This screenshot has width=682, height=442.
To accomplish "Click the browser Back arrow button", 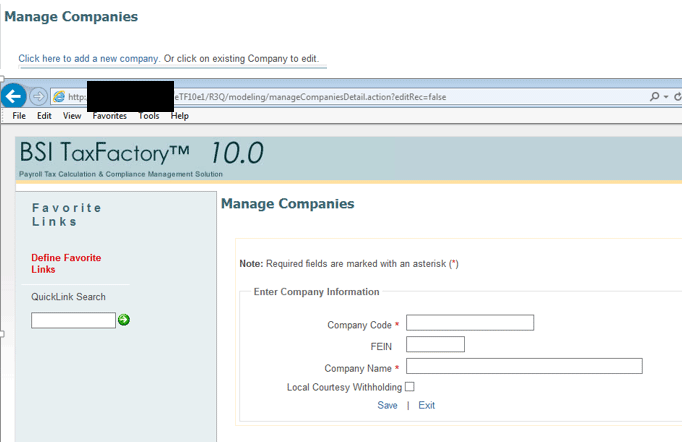I will click(x=13, y=96).
